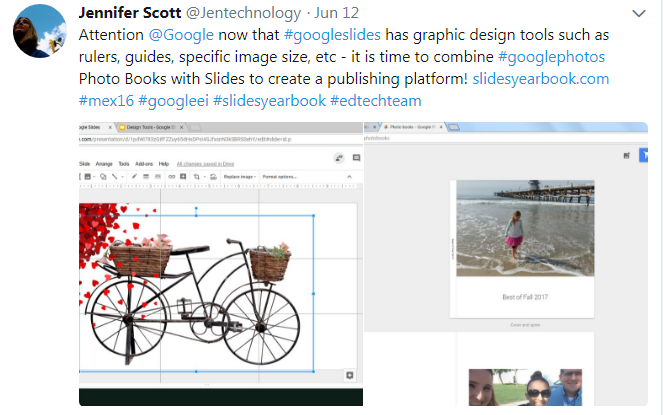Select the Line tool icon

point(115,176)
